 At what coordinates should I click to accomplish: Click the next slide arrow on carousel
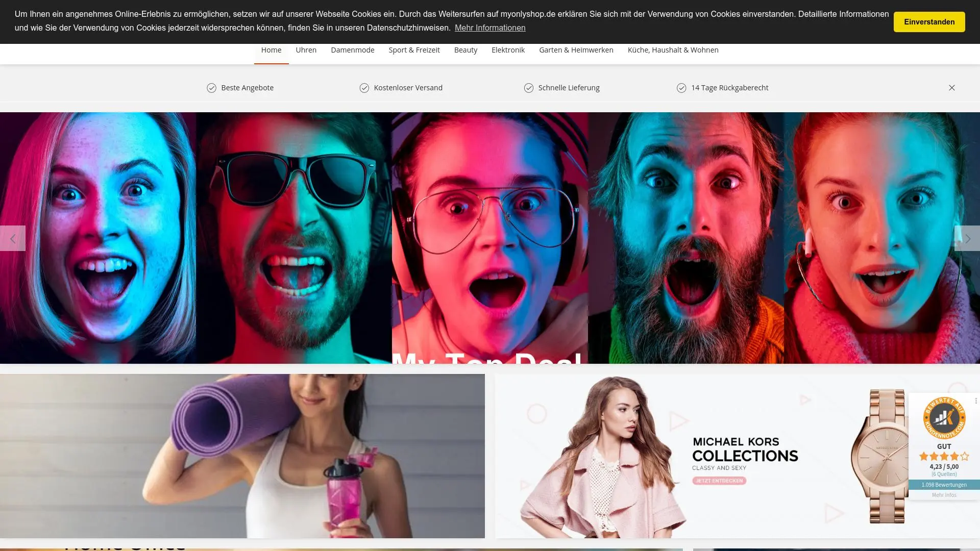pos(967,238)
